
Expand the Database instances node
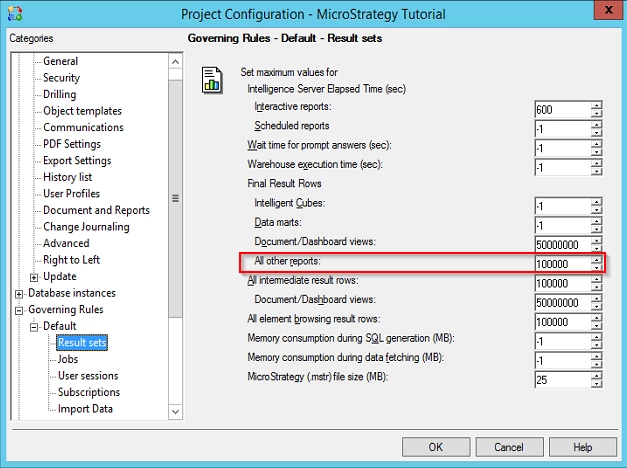[19, 293]
